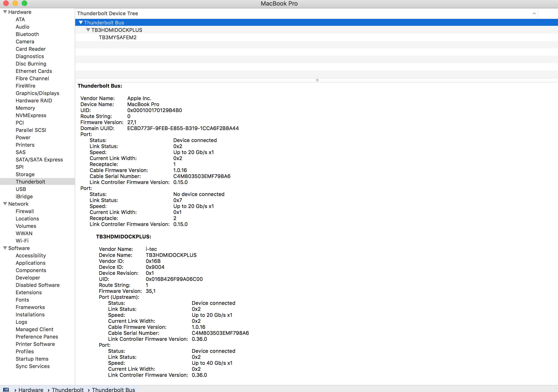Select SAS in the sidebar
Viewport: 558px width, 392px height.
tap(21, 152)
